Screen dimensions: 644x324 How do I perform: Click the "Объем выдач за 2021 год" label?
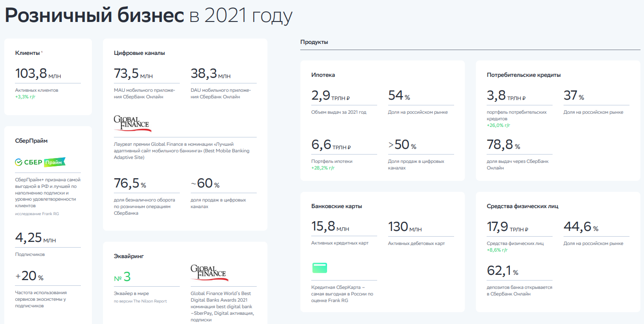point(338,112)
